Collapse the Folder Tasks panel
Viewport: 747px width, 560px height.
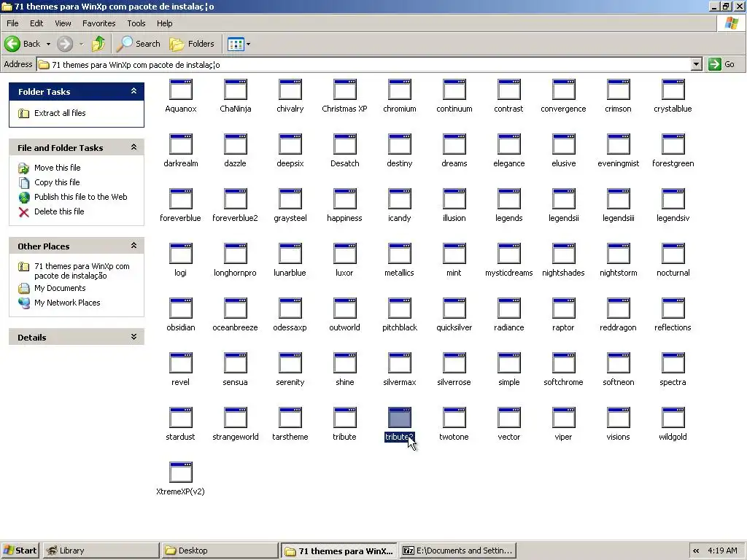[x=134, y=91]
